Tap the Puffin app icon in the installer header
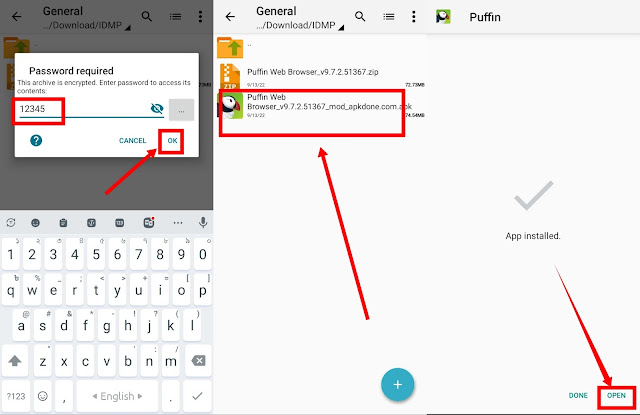The height and width of the screenshot is (415, 640). click(443, 17)
